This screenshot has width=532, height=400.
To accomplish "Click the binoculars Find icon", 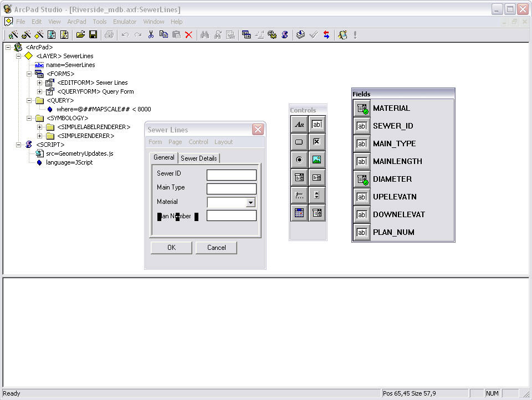I will click(204, 34).
